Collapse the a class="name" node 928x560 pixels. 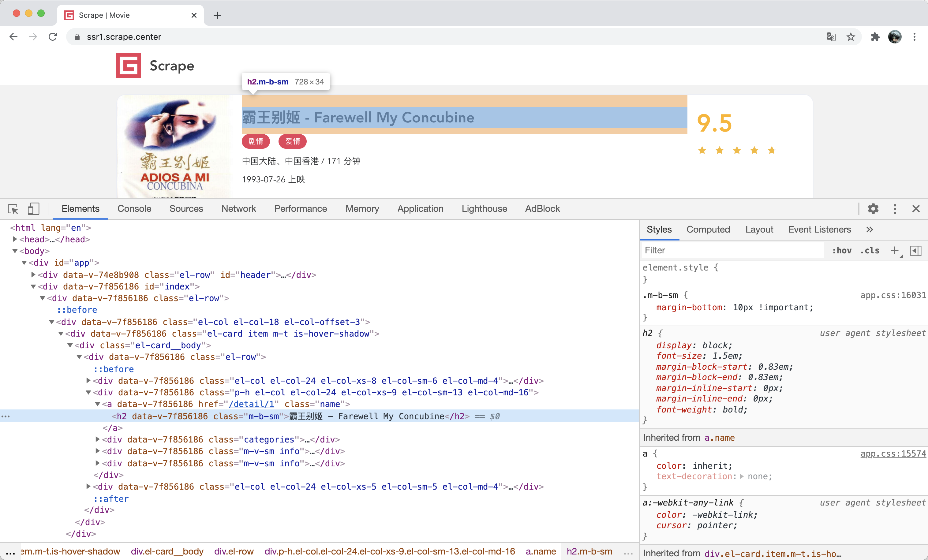[x=98, y=404]
